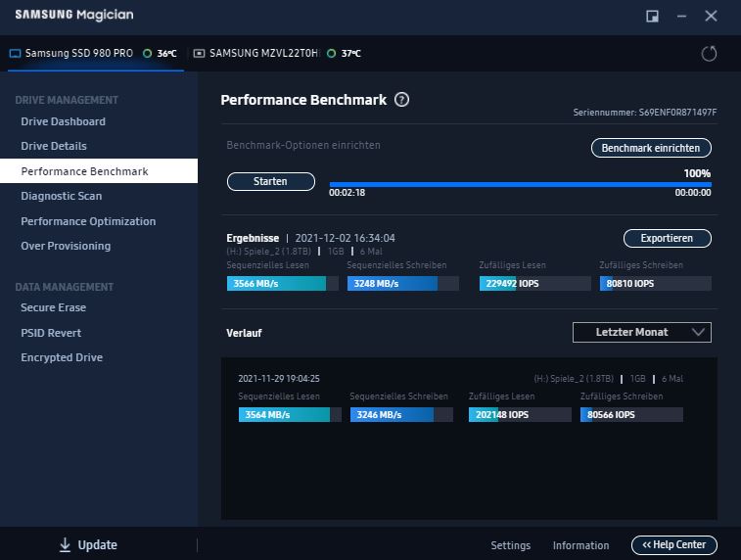The width and height of the screenshot is (741, 560).
Task: Click the 36°C health status circle
Action: [148, 54]
